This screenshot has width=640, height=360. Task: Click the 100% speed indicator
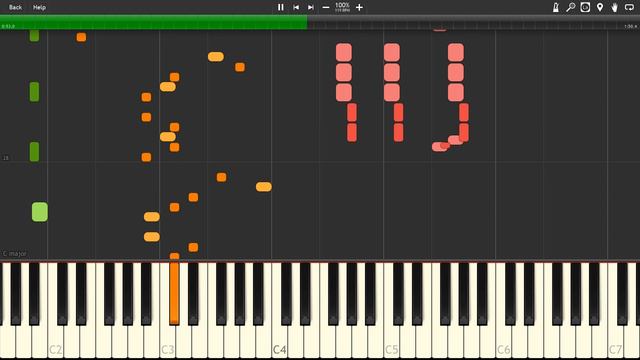pyautogui.click(x=342, y=7)
